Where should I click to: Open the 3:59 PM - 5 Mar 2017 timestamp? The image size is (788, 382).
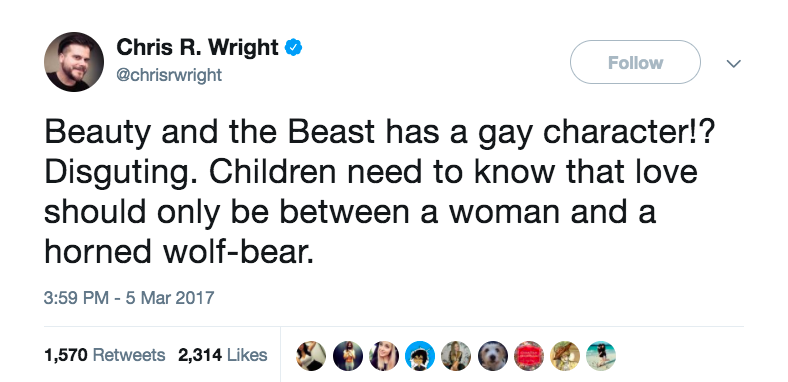[129, 298]
